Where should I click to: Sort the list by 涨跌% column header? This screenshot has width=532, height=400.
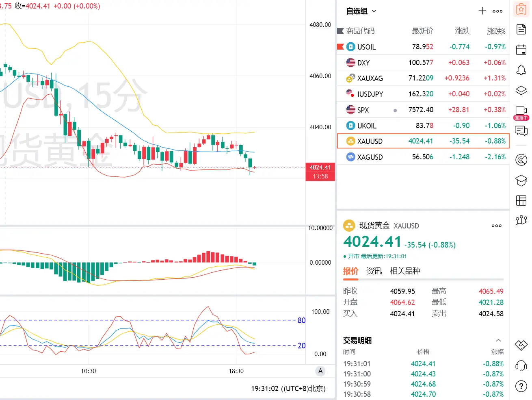click(496, 31)
